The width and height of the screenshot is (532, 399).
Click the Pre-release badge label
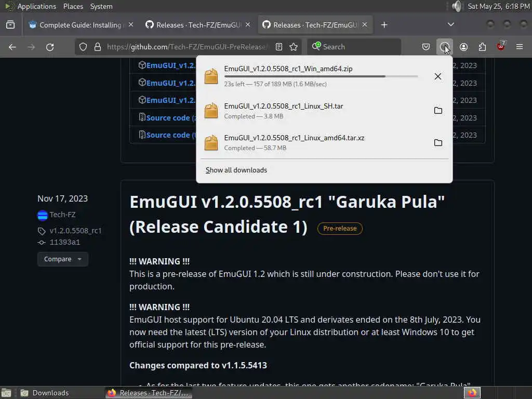[x=340, y=229]
